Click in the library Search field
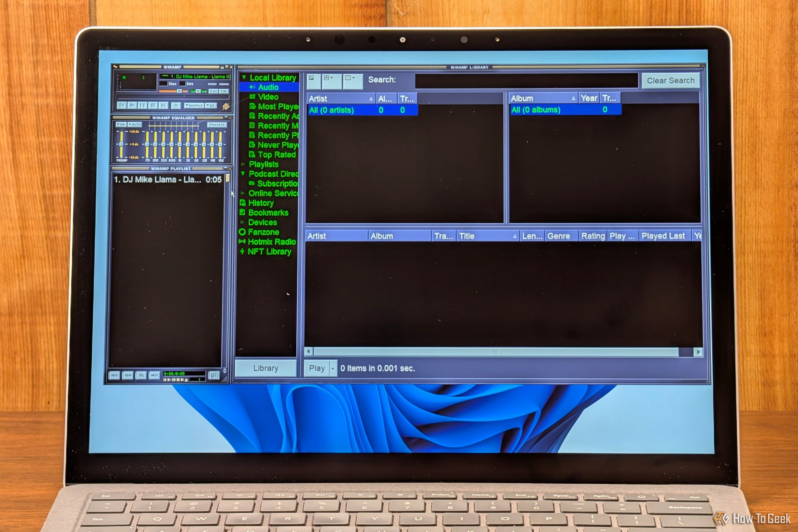Viewport: 798px width, 532px height. (526, 81)
